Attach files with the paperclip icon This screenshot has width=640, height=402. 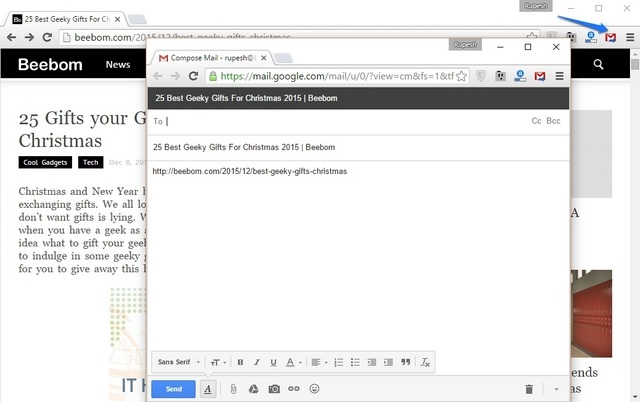pyautogui.click(x=233, y=389)
